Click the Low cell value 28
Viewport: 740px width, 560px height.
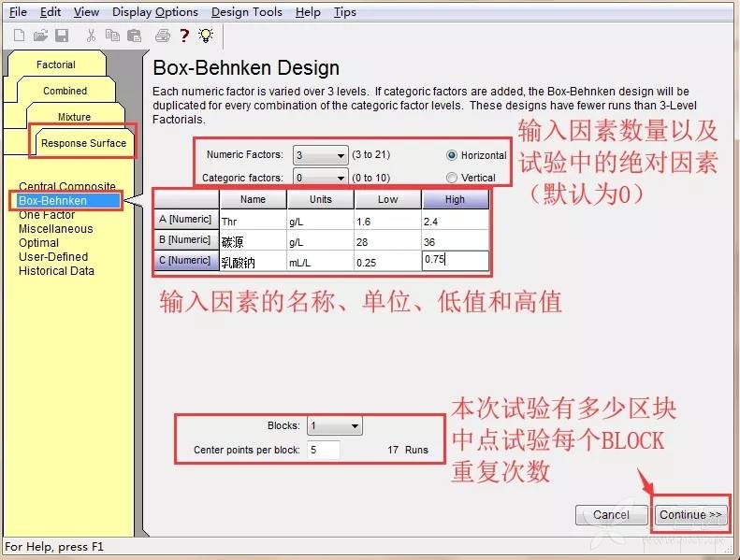[387, 241]
